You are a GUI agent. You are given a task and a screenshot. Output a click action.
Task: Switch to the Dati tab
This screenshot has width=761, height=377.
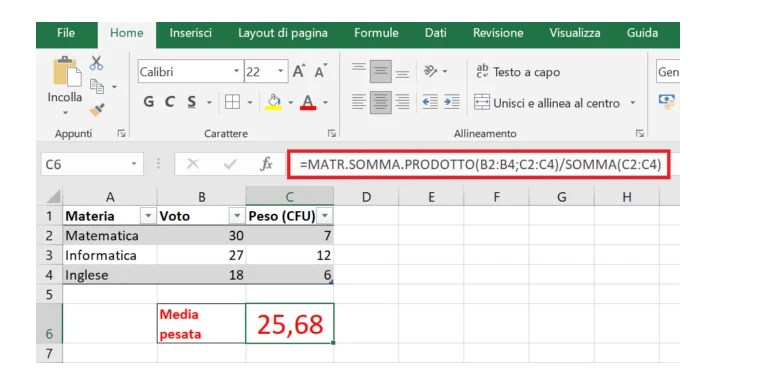coord(435,33)
